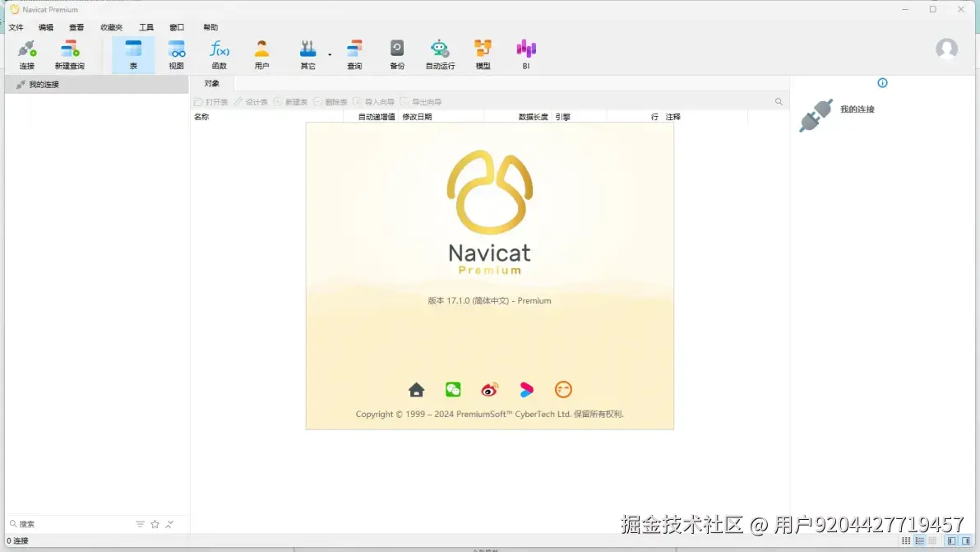Screen dimensions: 980x552
Task: Click the 新建表 button
Action: (290, 102)
